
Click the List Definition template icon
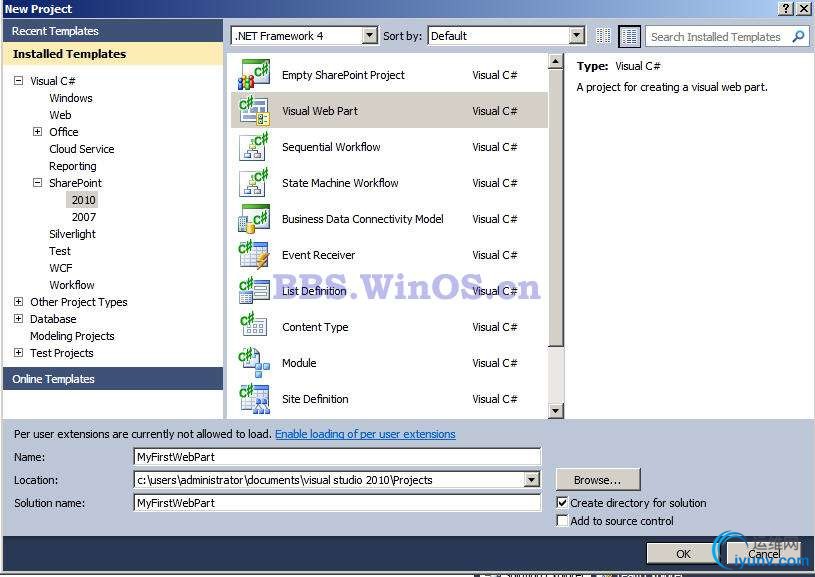(254, 291)
